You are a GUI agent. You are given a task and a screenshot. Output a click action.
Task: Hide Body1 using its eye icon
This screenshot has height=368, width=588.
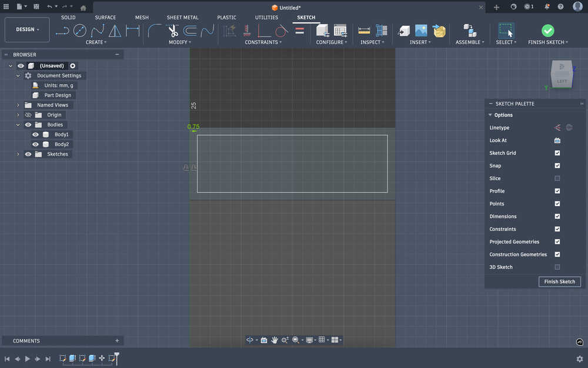click(35, 134)
